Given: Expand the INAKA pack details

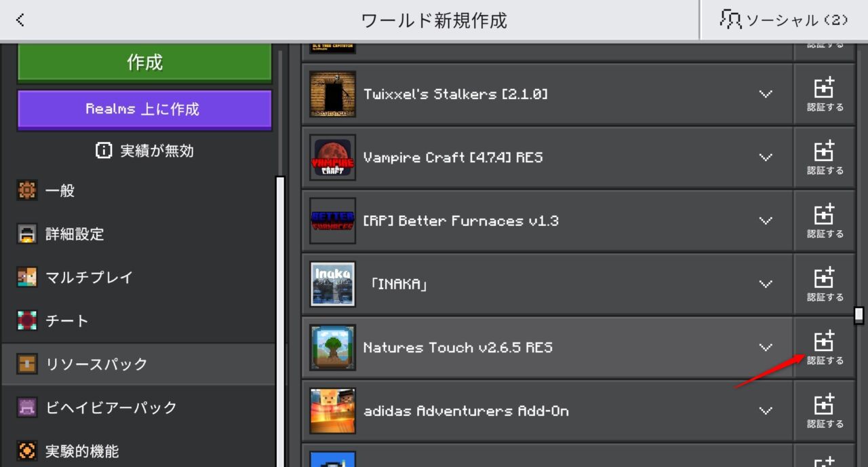Looking at the screenshot, I should (x=766, y=284).
